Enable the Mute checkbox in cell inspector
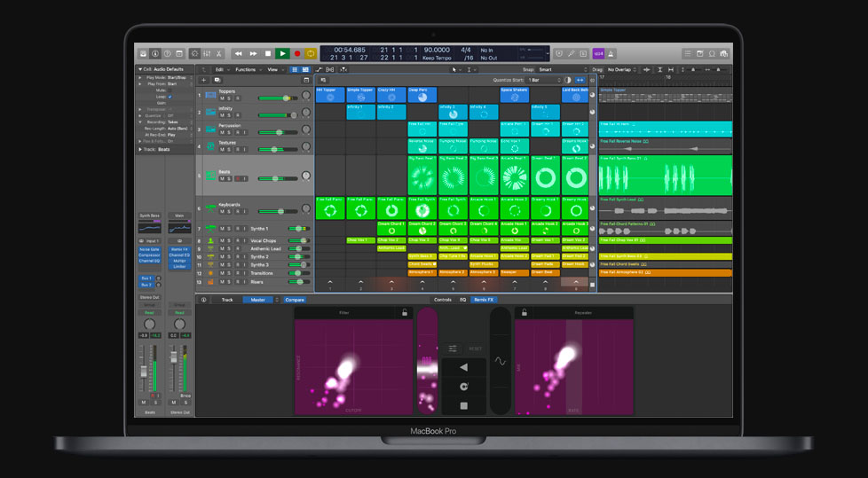 [170, 90]
